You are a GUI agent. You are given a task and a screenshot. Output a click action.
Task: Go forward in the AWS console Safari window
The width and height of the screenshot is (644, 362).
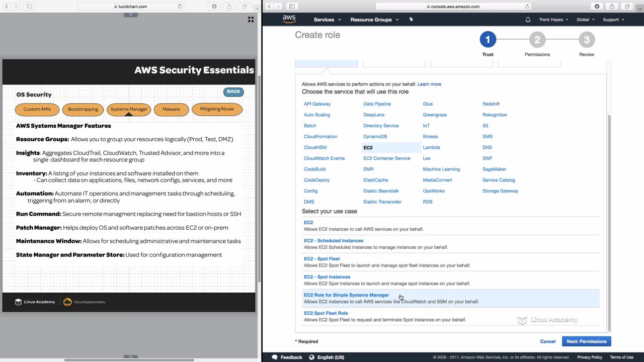(x=278, y=7)
